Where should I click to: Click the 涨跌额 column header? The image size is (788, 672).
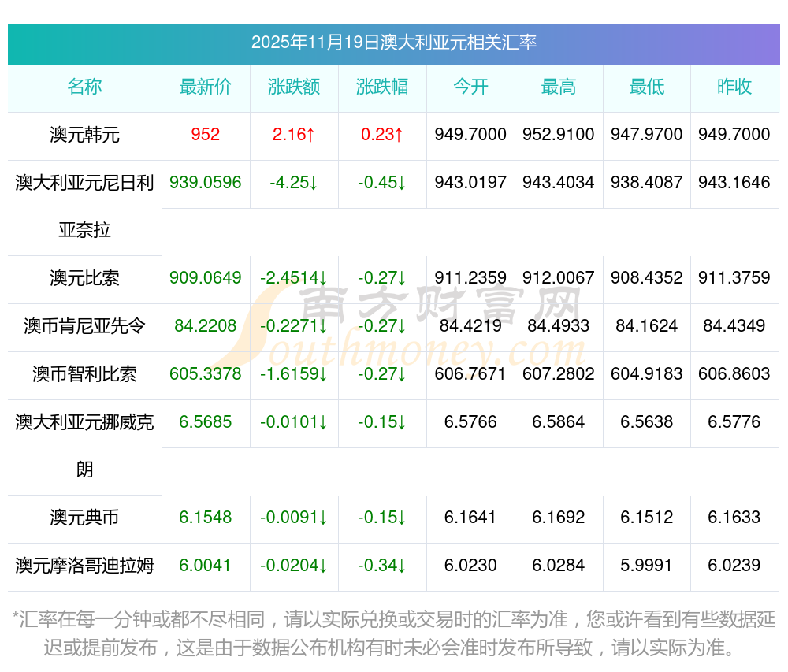click(x=294, y=87)
